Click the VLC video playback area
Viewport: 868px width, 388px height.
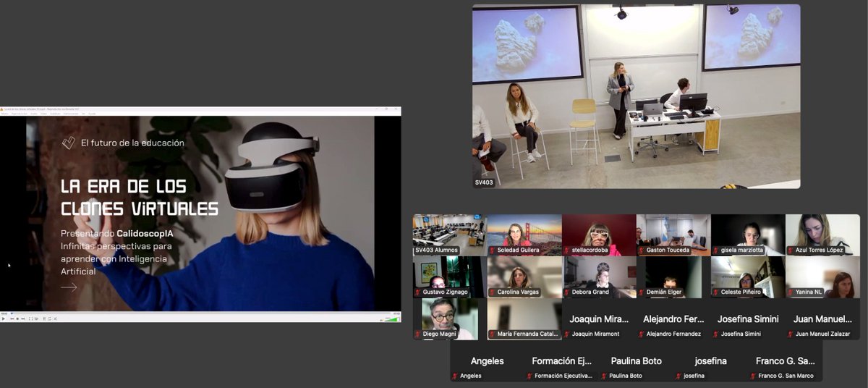(x=200, y=214)
